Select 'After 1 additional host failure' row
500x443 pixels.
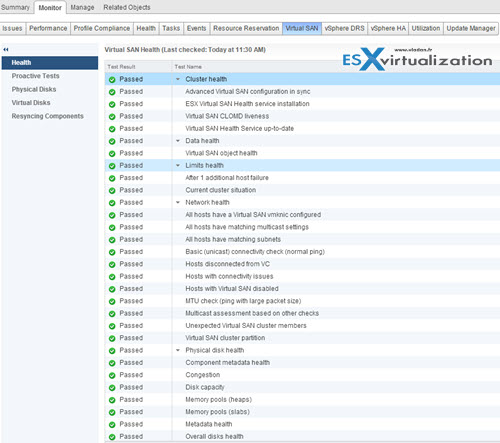pyautogui.click(x=302, y=178)
